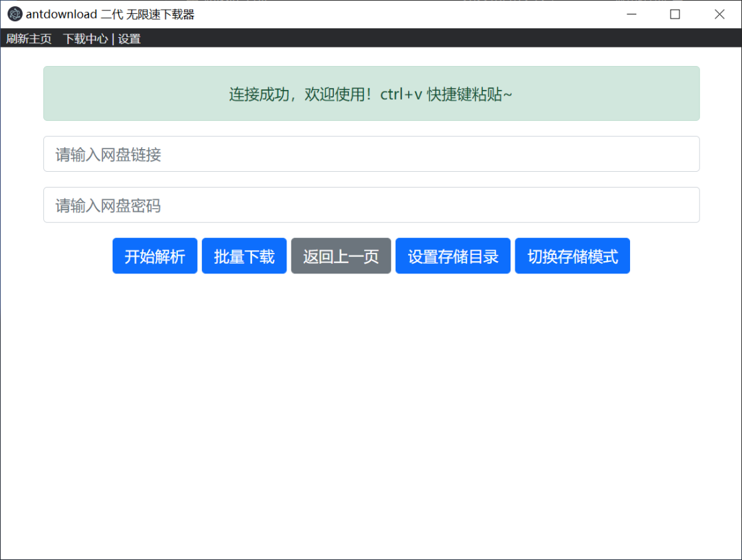742x560 pixels.
Task: Click the antdownload app icon in title bar
Action: tap(14, 14)
